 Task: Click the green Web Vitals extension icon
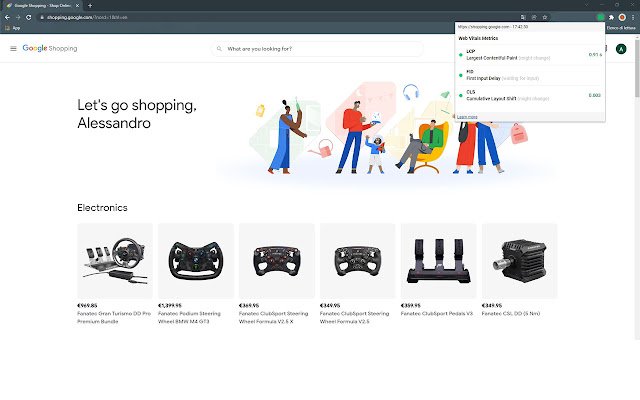click(600, 17)
